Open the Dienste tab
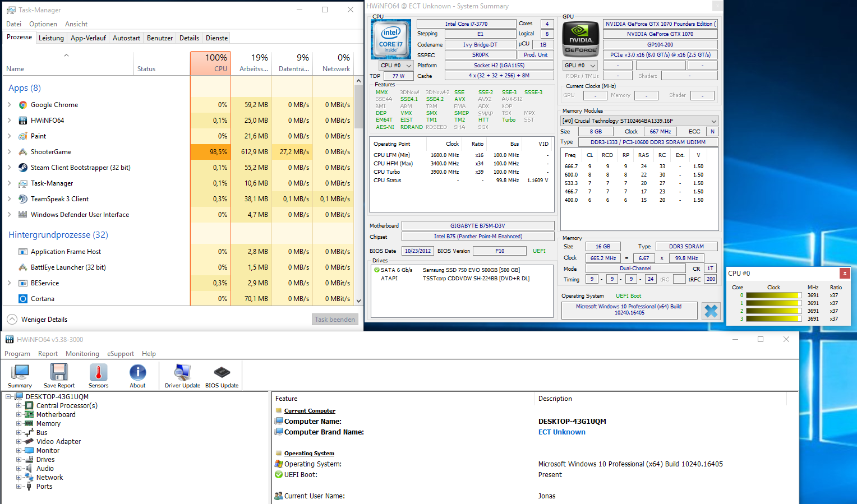 216,38
